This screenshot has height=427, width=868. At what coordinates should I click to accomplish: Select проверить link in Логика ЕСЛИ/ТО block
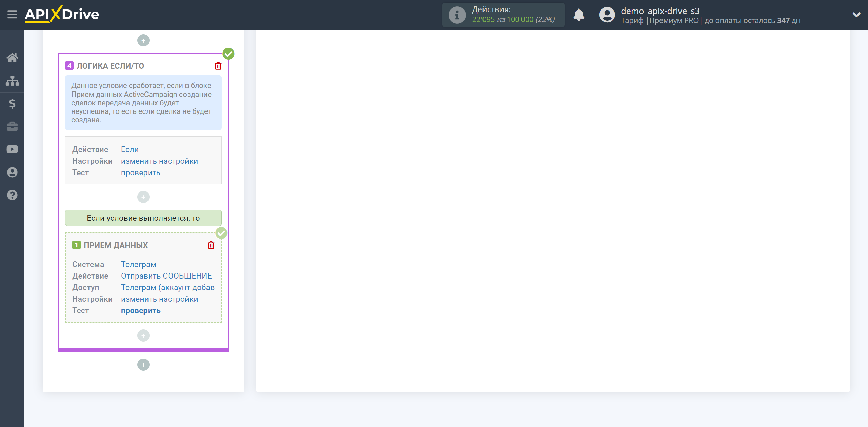point(140,172)
